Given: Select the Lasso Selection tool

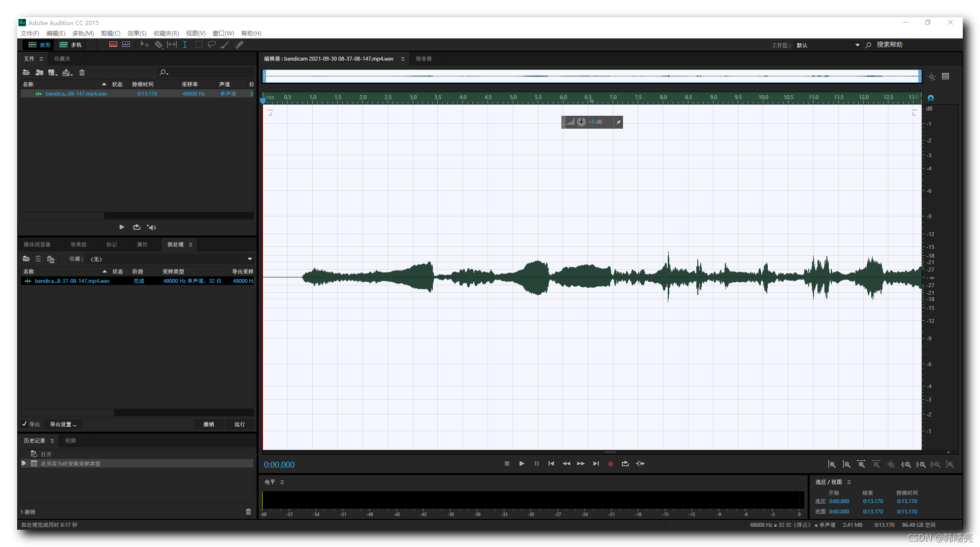Looking at the screenshot, I should [x=212, y=45].
